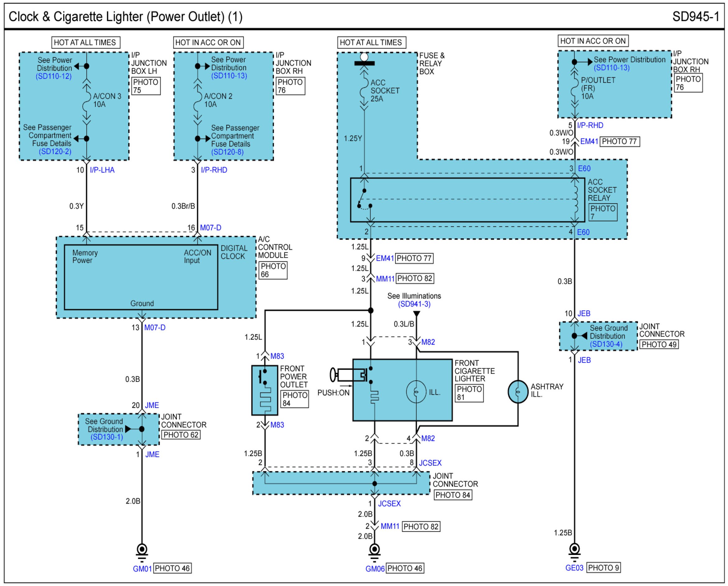Click the PHOTO 75 reference box
Screen dimensions: 728x586
tap(146, 86)
